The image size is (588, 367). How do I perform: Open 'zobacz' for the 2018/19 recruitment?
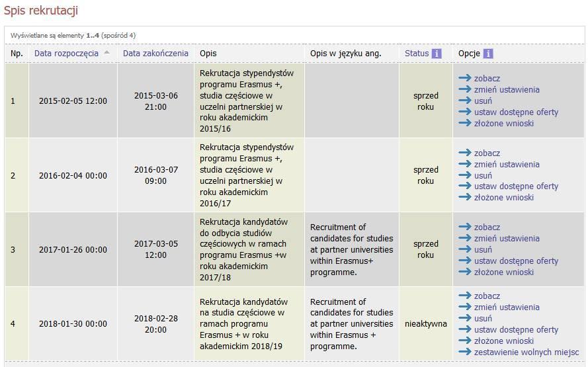click(x=487, y=296)
